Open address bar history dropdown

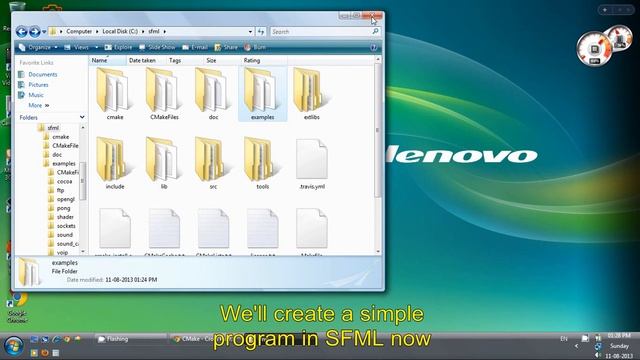tap(250, 31)
